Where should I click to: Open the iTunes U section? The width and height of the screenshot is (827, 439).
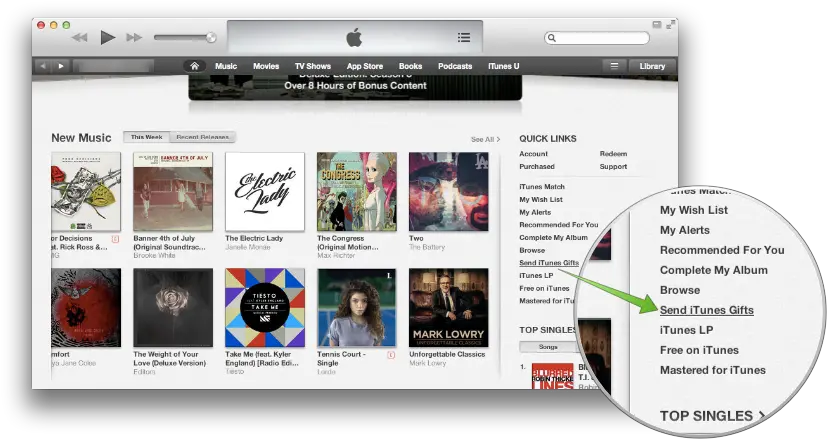pos(504,66)
